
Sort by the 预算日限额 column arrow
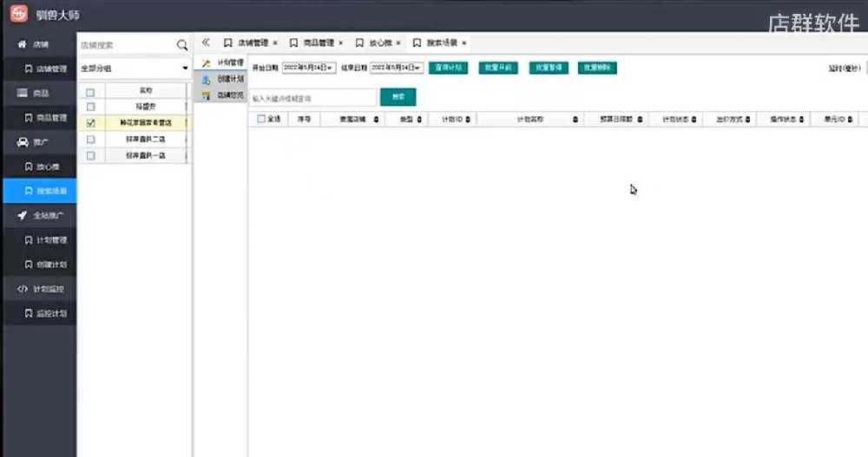[640, 119]
